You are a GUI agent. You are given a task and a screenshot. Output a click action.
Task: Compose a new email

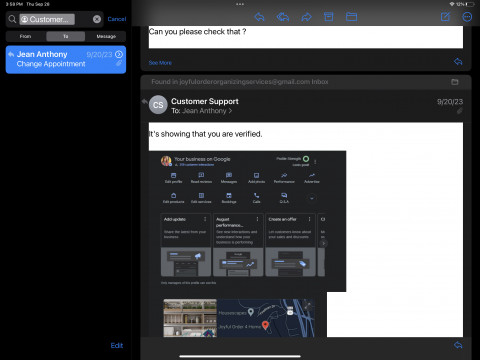(445, 17)
